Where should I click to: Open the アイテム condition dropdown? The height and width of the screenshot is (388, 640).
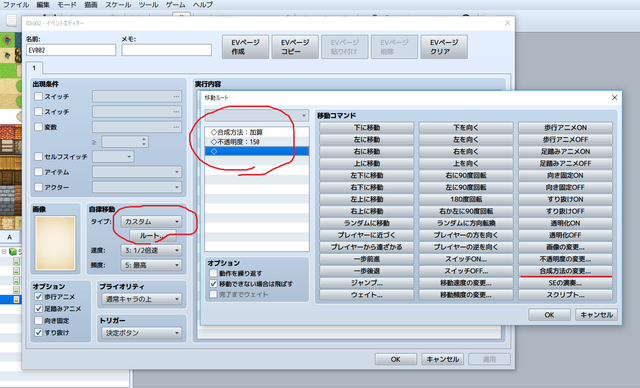click(x=137, y=172)
